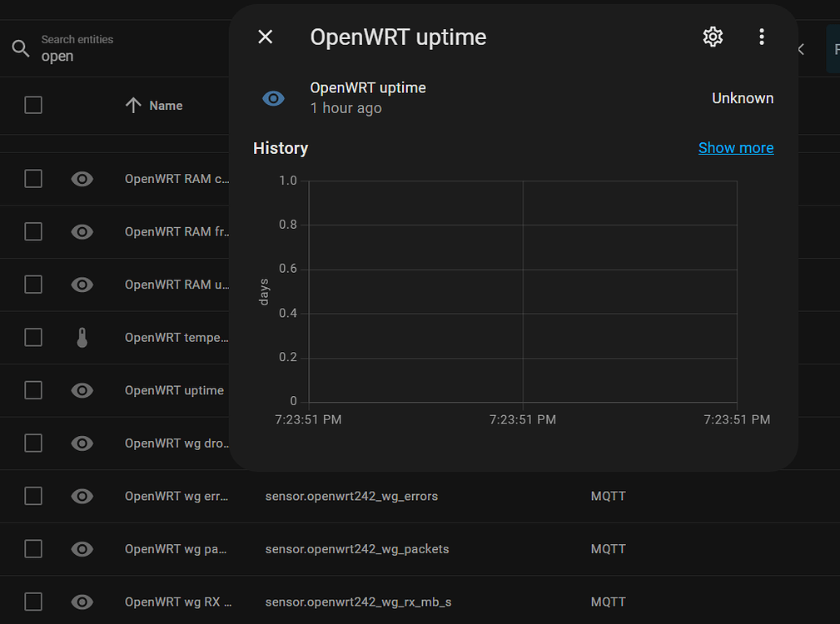Click the eye icon on the OpenWRT wg dropped row
840x624 pixels.
pos(82,443)
